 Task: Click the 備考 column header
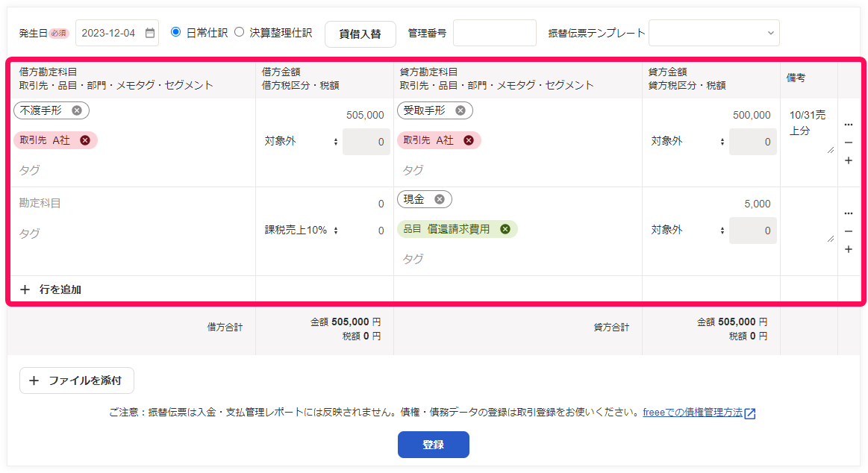tap(796, 78)
